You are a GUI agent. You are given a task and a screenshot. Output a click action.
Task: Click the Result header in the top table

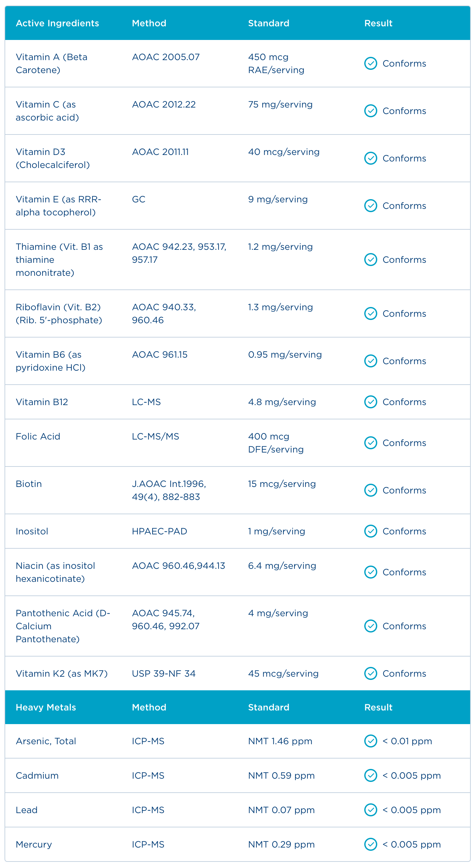point(378,23)
